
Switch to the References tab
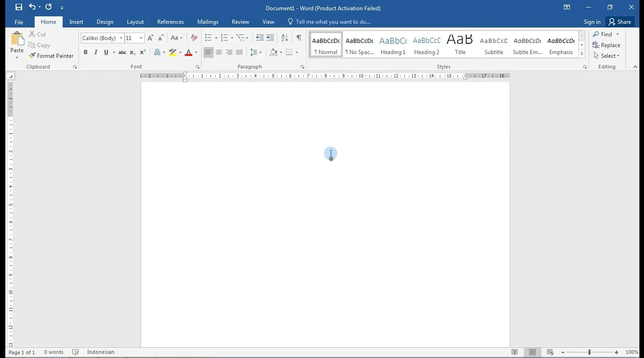click(170, 22)
